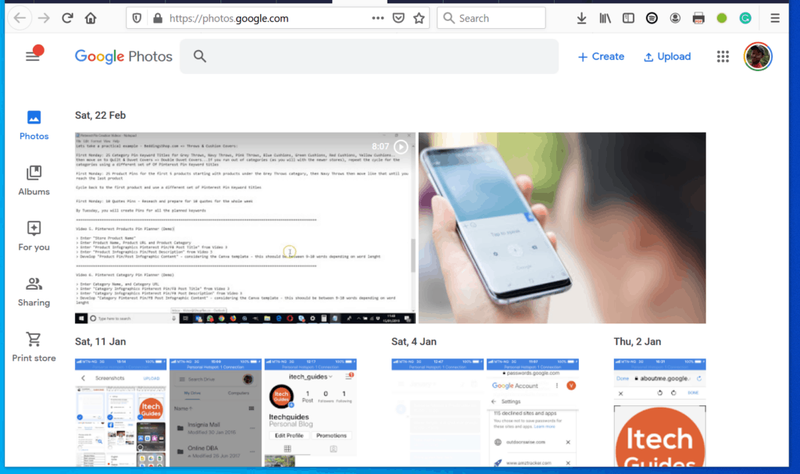The image size is (800, 474).
Task: Click the address bar URL
Action: 229,18
